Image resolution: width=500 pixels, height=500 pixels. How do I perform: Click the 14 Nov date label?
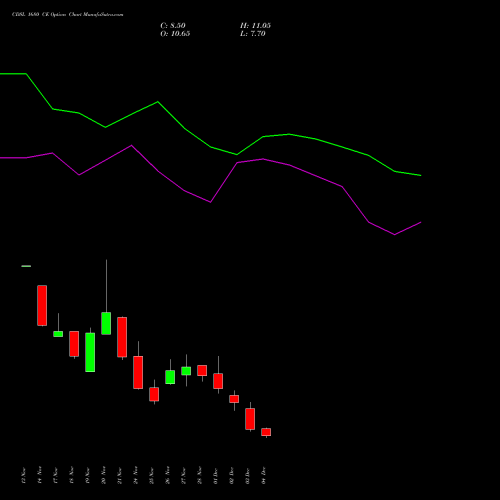coord(39,475)
